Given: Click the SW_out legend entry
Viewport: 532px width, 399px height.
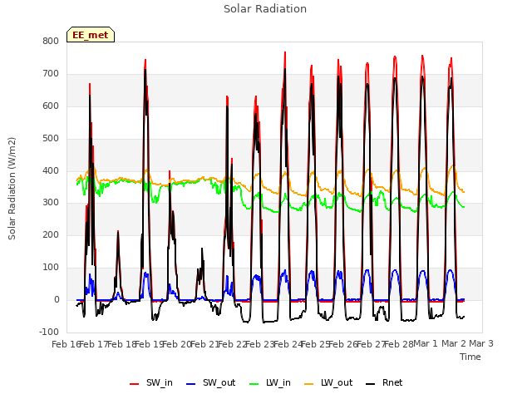Looking at the screenshot, I should click(210, 382).
